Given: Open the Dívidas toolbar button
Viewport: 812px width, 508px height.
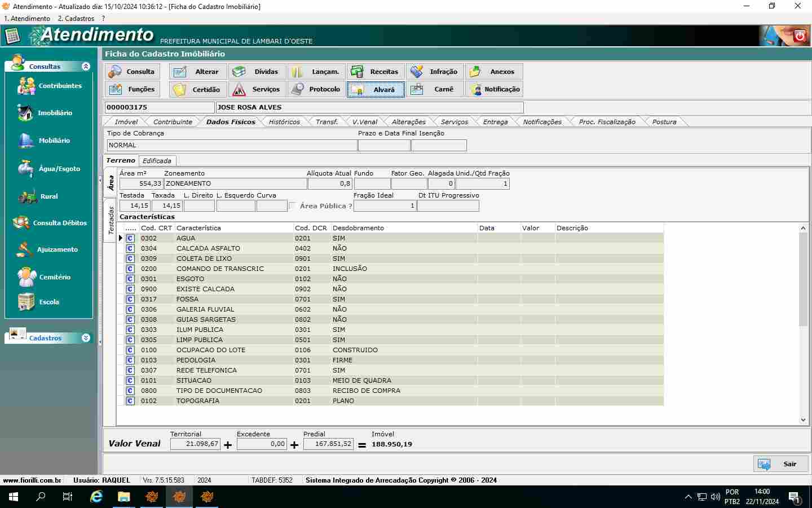Looking at the screenshot, I should [257, 72].
